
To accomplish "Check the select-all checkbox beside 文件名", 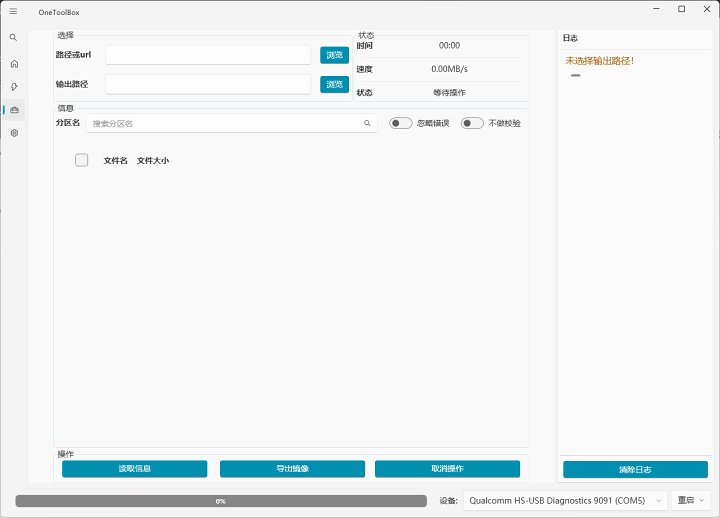I will (x=82, y=160).
